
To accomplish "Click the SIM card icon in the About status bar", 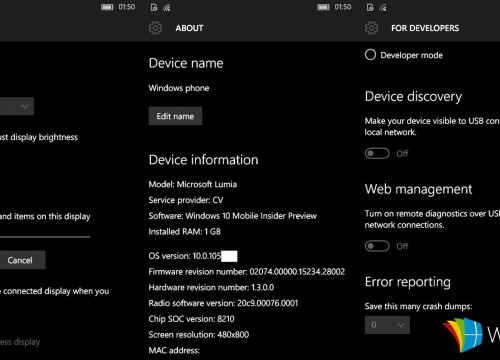I will pos(154,7).
